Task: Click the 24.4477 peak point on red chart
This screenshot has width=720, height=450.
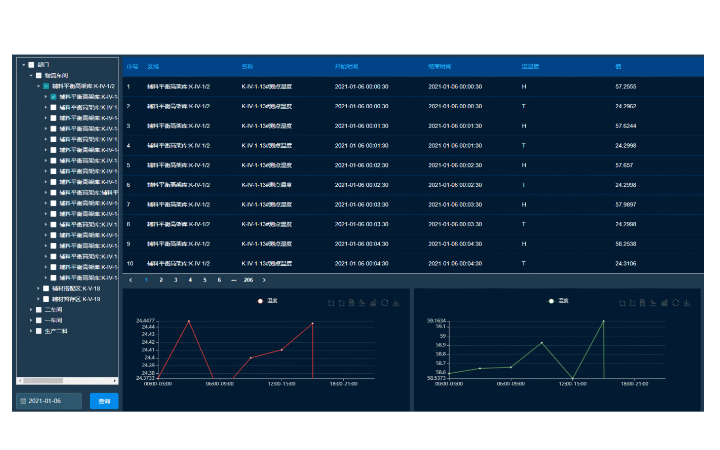Action: (189, 321)
